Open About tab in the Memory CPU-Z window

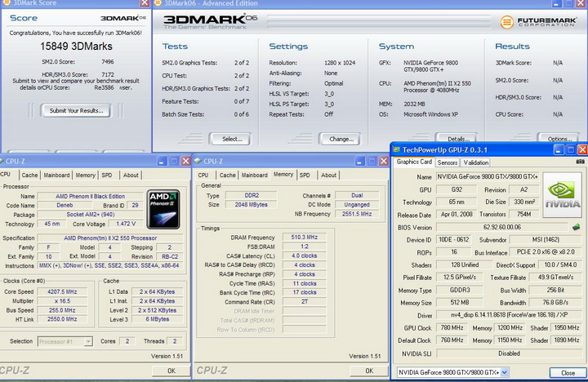click(x=328, y=175)
